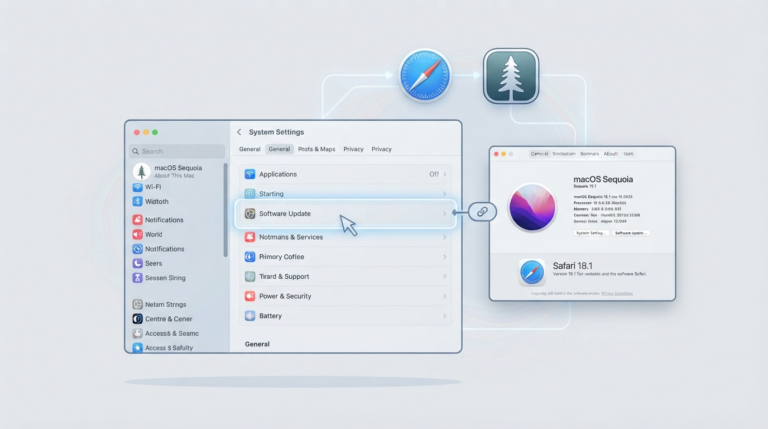Open the Software Update row chevron
768x429 pixels.
tap(445, 214)
